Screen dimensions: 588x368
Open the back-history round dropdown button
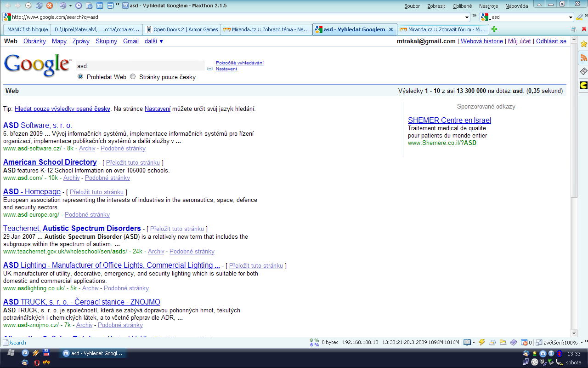28,6
